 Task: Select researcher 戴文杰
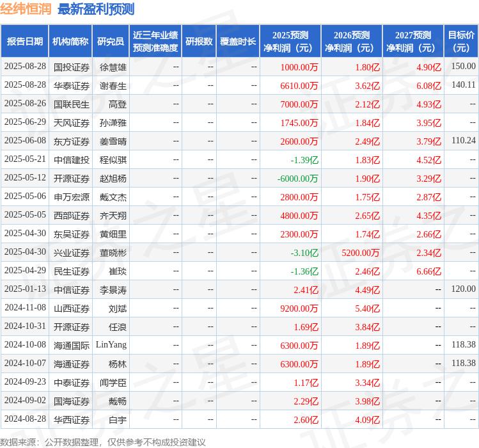coord(113,197)
